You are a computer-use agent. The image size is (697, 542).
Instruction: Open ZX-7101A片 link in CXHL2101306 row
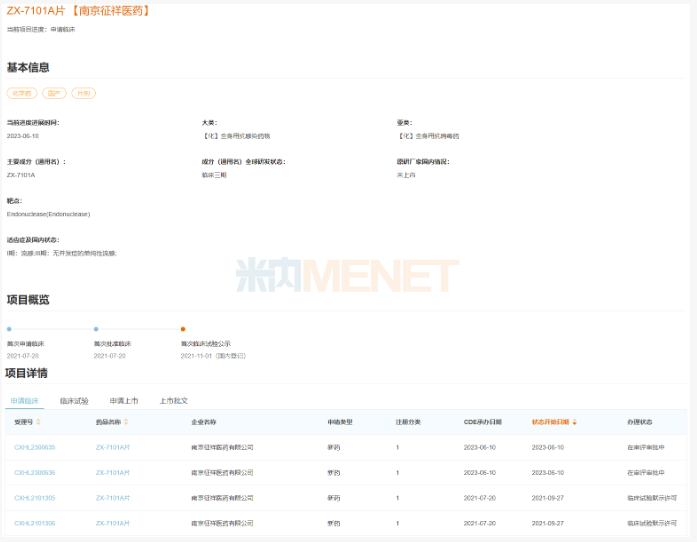tap(113, 523)
